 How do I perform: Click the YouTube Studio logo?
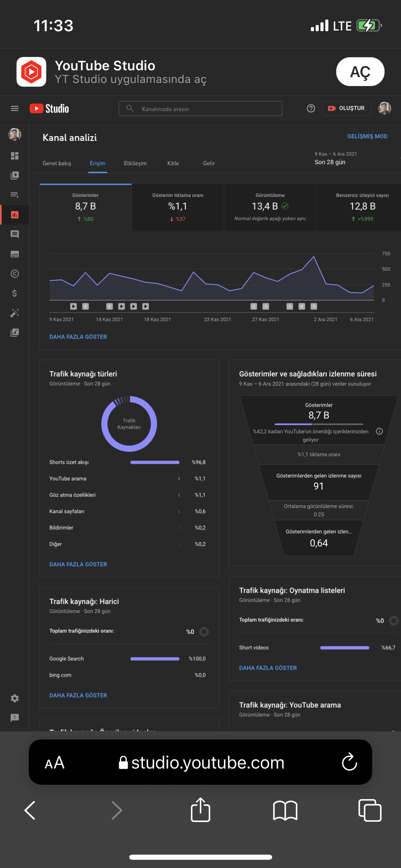[49, 108]
